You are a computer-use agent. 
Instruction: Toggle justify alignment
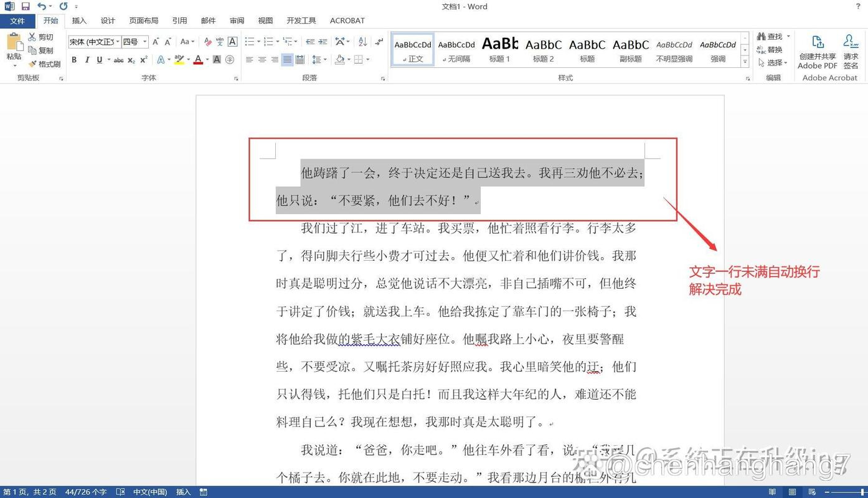(x=287, y=60)
